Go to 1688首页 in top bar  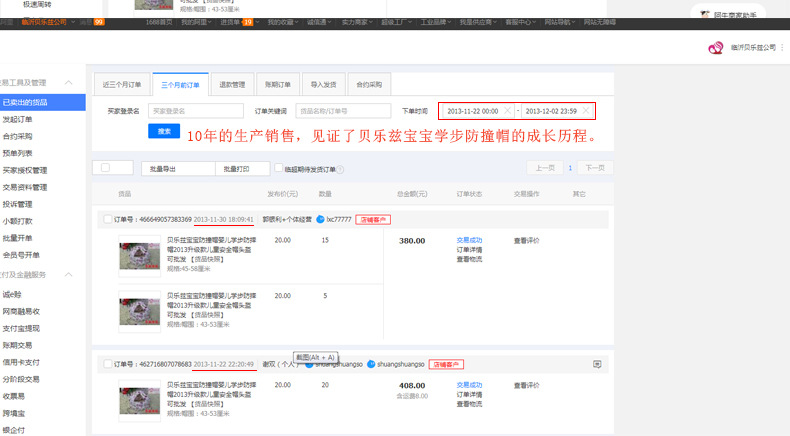tap(159, 22)
